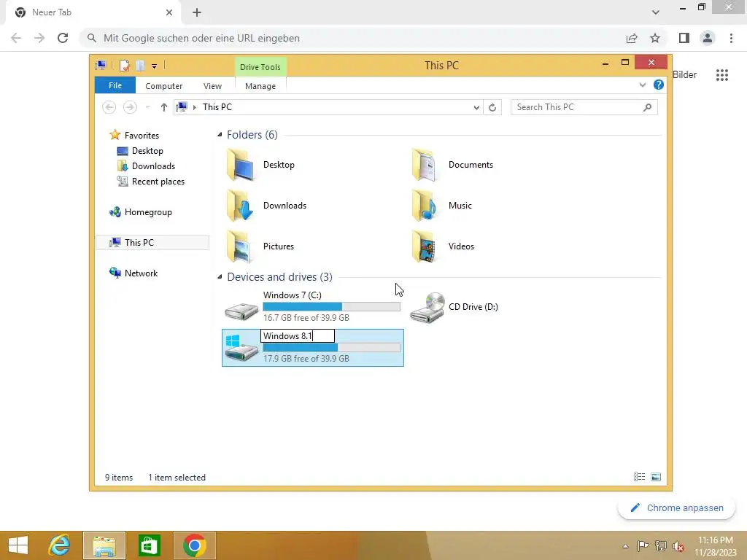Select This PC in the navigation pane
This screenshot has width=747, height=560.
[152, 242]
